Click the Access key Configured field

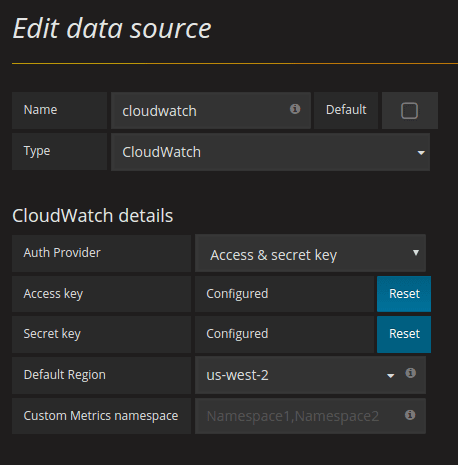[x=285, y=294]
